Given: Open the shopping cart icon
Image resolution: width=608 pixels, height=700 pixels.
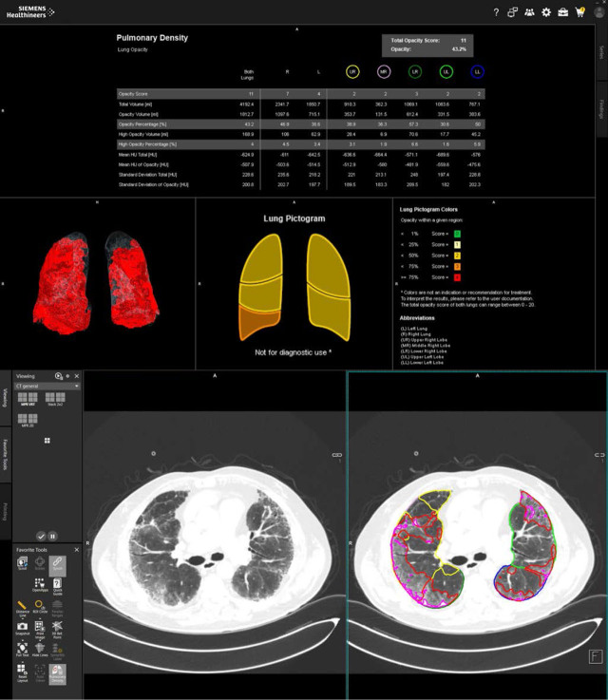Looking at the screenshot, I should (580, 12).
